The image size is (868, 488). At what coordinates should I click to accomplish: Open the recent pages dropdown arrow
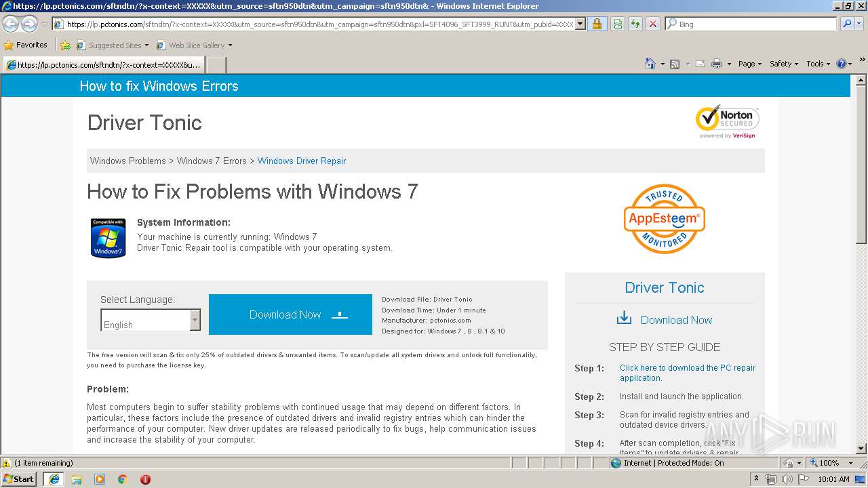(44, 24)
